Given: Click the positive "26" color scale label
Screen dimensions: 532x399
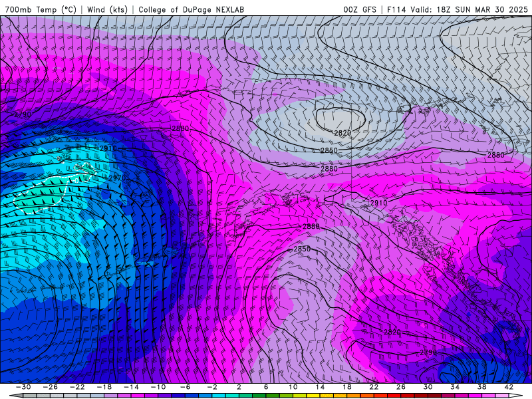Looking at the screenshot, I should tap(401, 387).
